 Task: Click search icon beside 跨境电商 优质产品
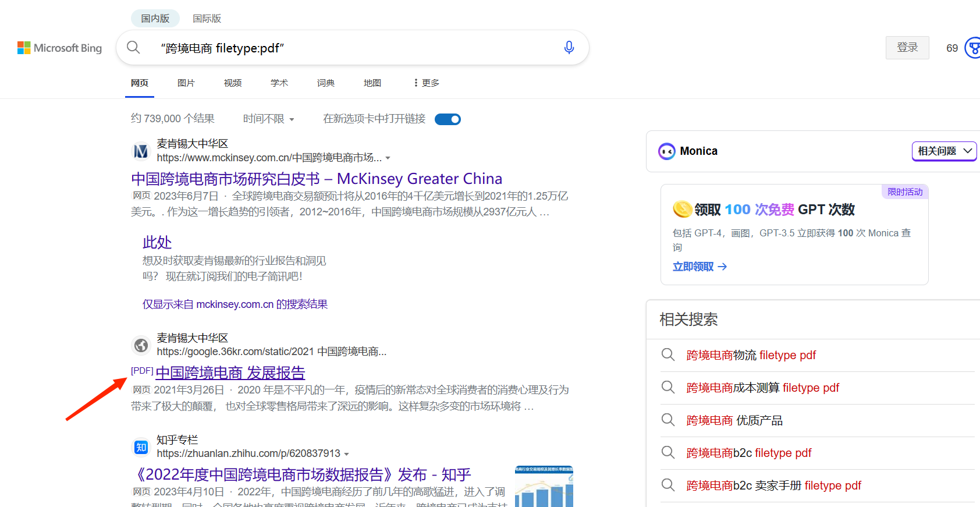668,420
